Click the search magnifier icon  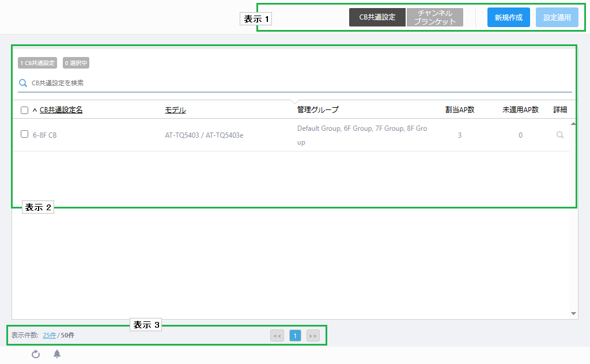tap(23, 83)
